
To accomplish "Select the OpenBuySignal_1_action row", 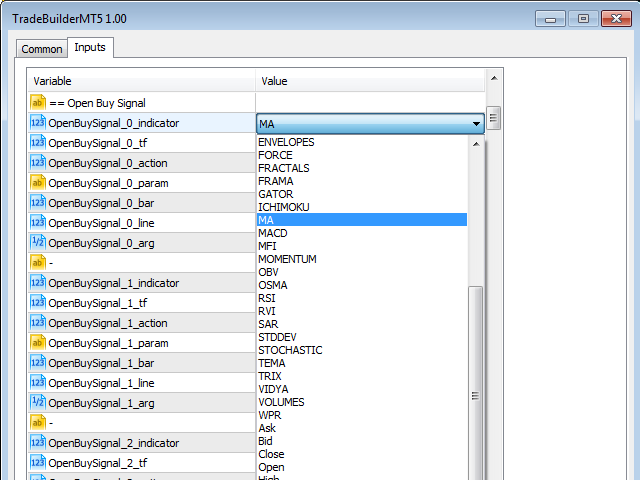I will [140, 323].
